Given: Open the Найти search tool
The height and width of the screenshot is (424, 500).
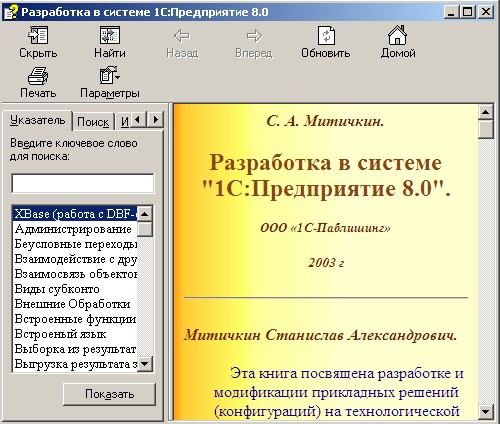Looking at the screenshot, I should 110,42.
